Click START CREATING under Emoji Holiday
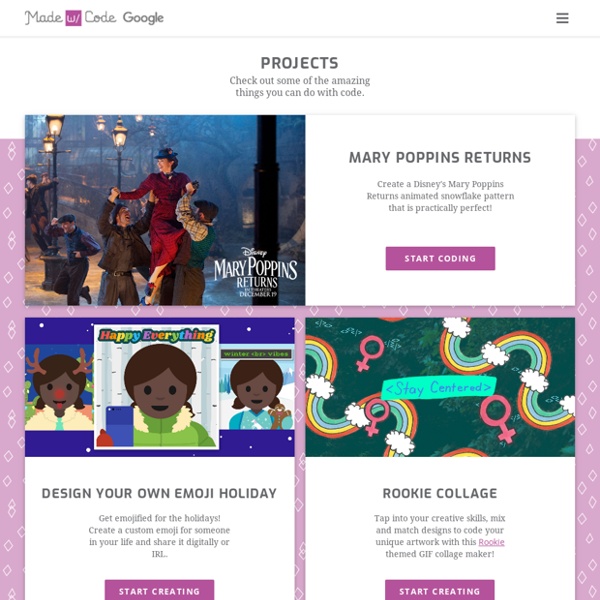The image size is (600, 600). (160, 590)
